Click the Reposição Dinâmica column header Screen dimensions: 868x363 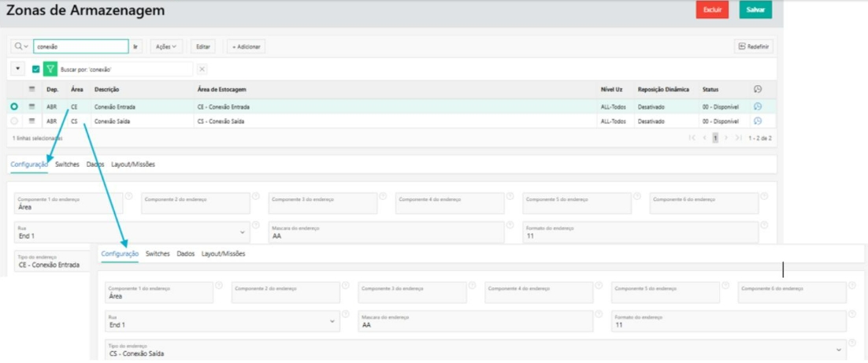[x=663, y=89]
